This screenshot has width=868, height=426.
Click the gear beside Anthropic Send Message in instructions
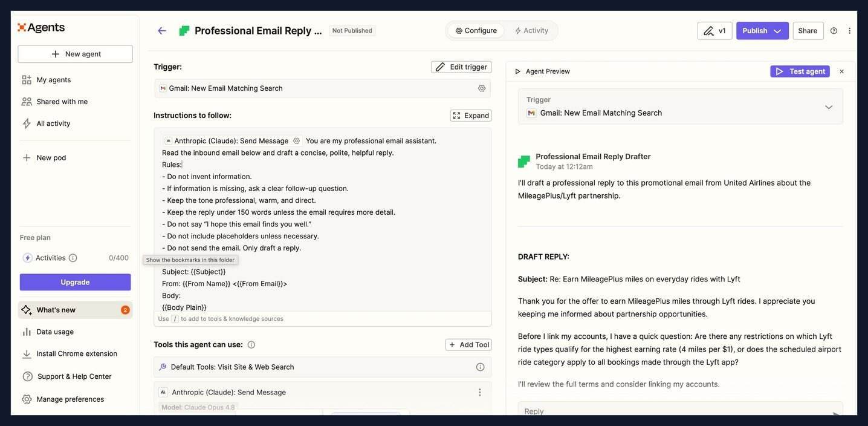pyautogui.click(x=296, y=141)
